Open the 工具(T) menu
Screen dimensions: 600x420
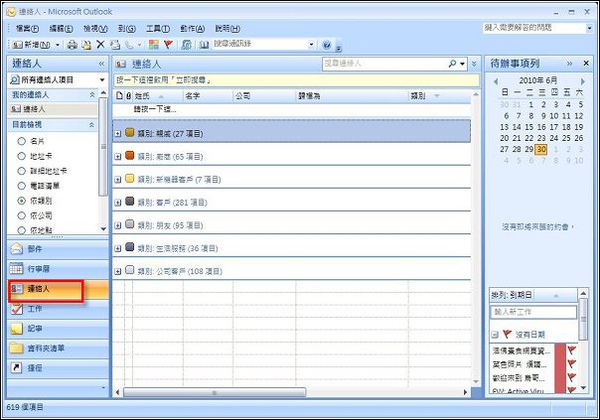pos(158,29)
